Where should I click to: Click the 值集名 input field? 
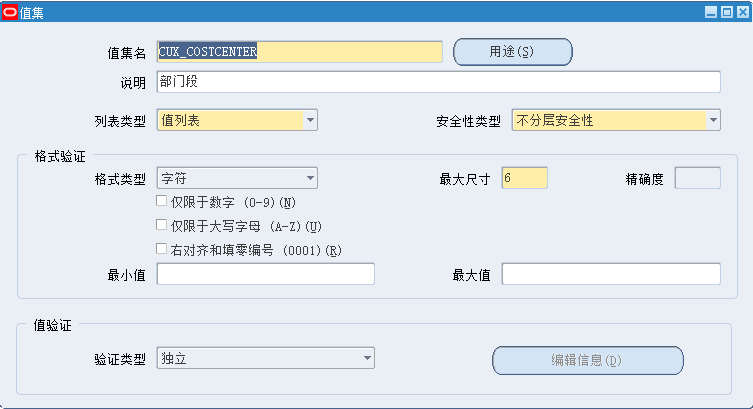[299, 52]
